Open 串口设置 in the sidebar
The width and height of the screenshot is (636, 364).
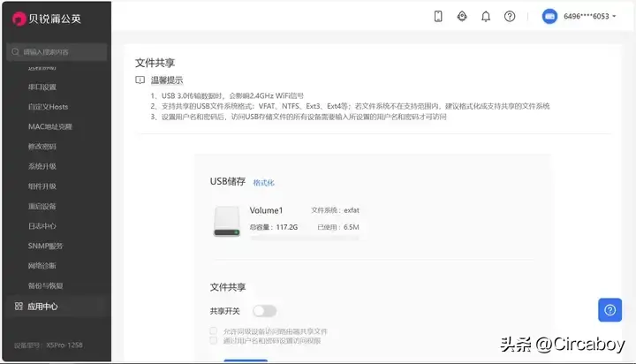[x=42, y=87]
